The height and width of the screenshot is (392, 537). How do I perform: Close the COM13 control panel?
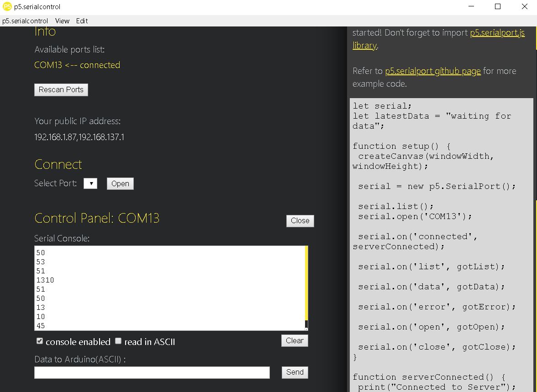point(300,220)
